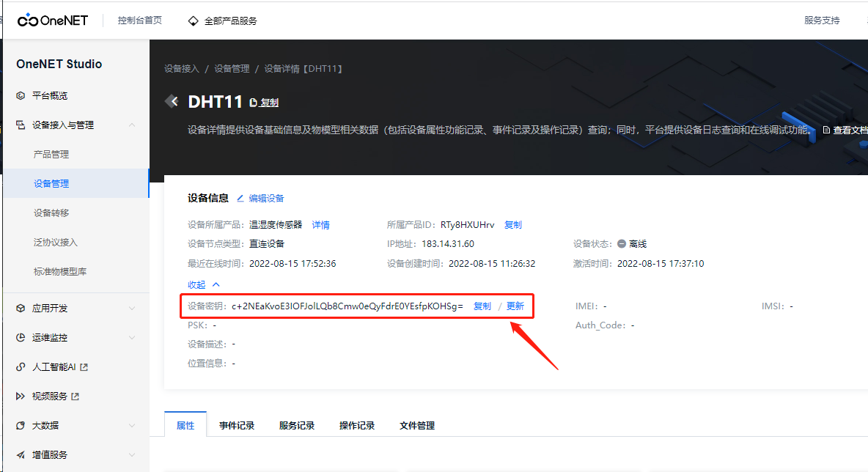Click the 平台概览 sidebar icon

click(x=21, y=96)
